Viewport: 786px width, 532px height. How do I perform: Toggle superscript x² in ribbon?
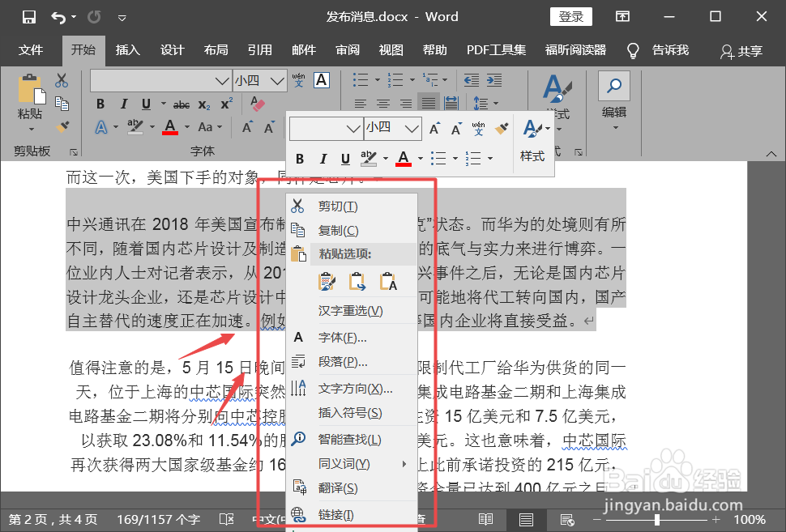click(x=227, y=104)
